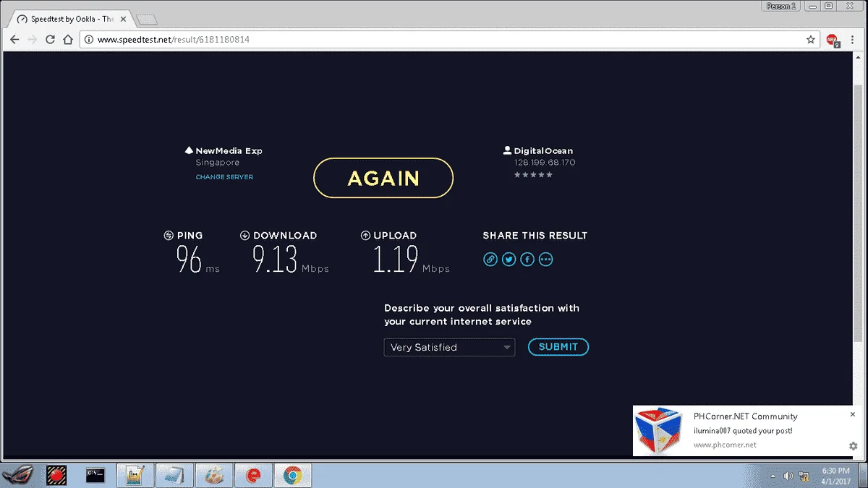
Task: Copy result link via chain icon
Action: pos(490,260)
